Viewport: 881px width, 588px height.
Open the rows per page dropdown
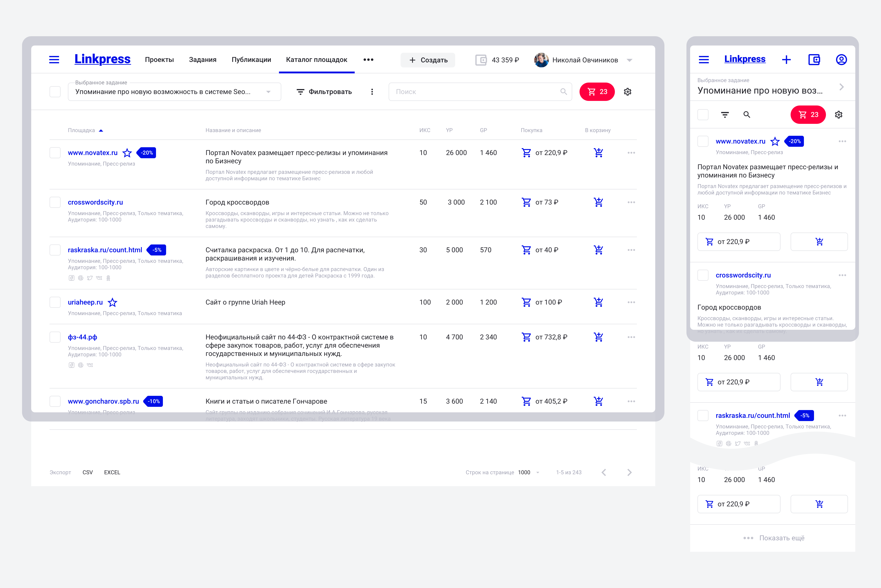[x=528, y=472]
